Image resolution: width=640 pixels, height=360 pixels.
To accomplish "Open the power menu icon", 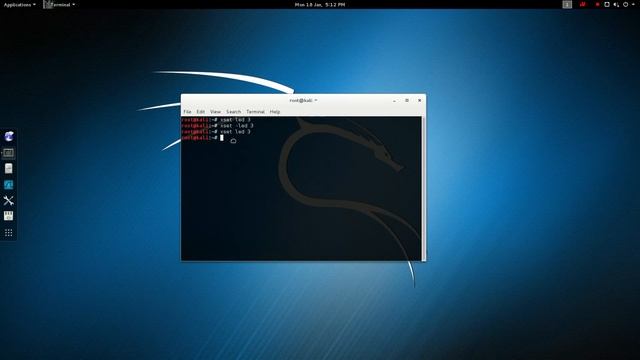I will 625,4.
